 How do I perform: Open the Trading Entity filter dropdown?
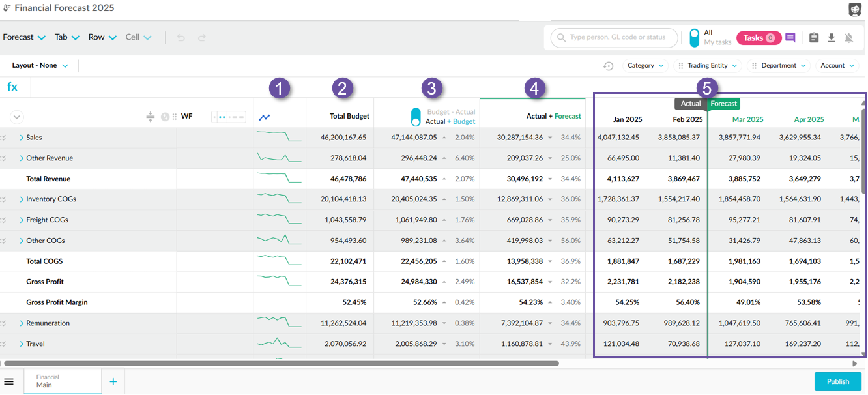708,66
